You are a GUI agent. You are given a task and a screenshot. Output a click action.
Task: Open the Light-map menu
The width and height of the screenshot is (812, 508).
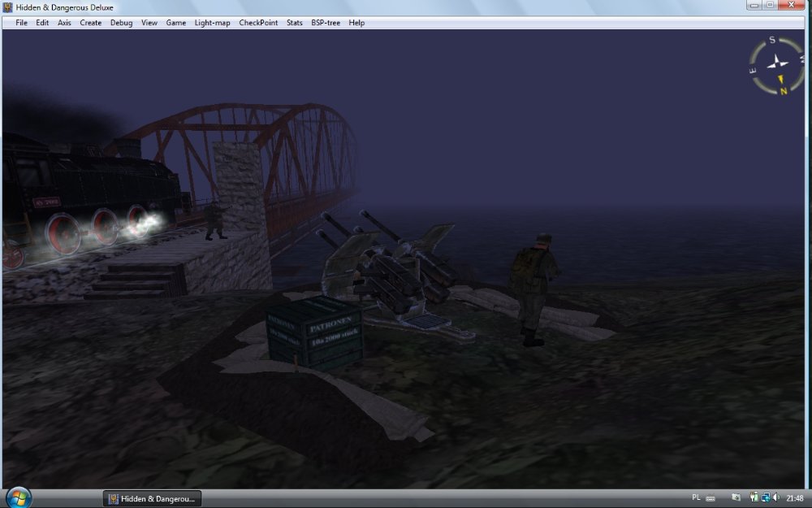[212, 23]
